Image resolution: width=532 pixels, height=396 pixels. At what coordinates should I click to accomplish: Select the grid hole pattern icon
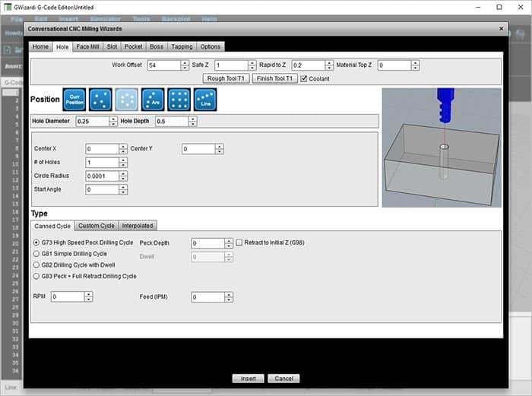[x=179, y=100]
